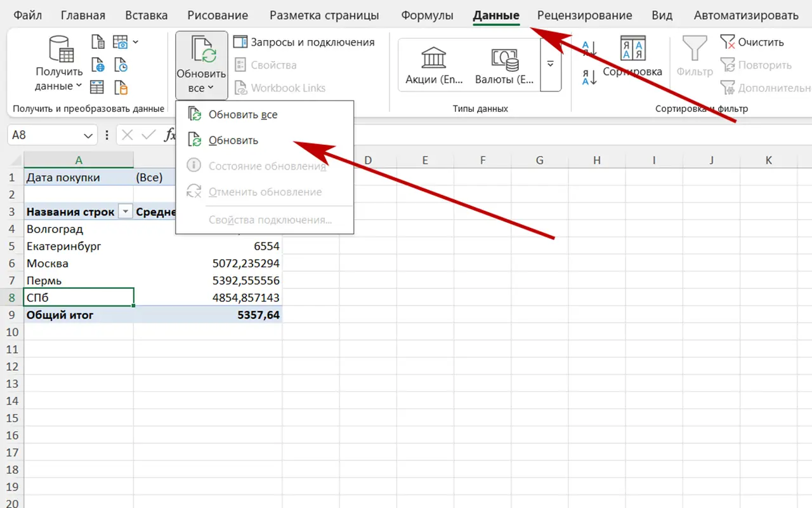
Task: Open the Названия строк filter dropdown
Action: pyautogui.click(x=125, y=212)
